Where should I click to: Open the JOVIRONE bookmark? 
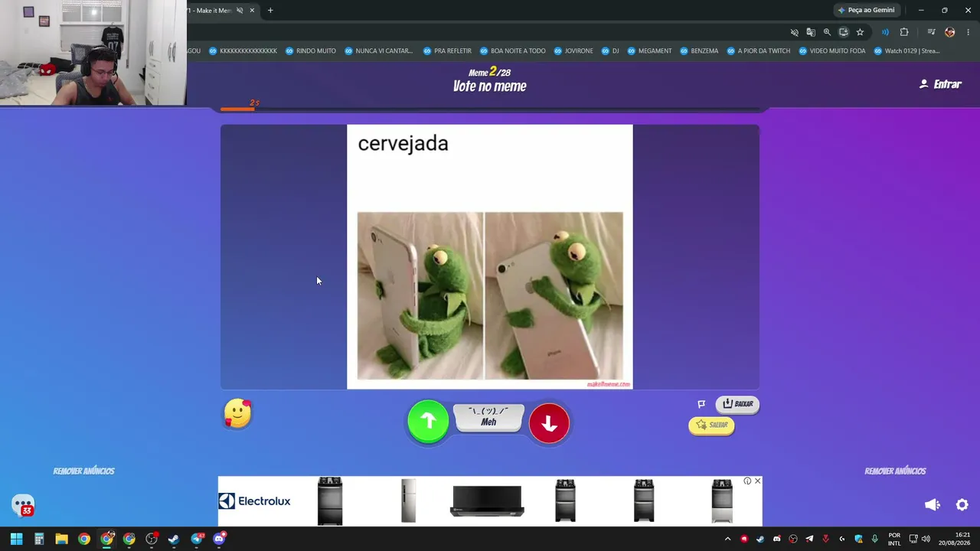coord(573,51)
